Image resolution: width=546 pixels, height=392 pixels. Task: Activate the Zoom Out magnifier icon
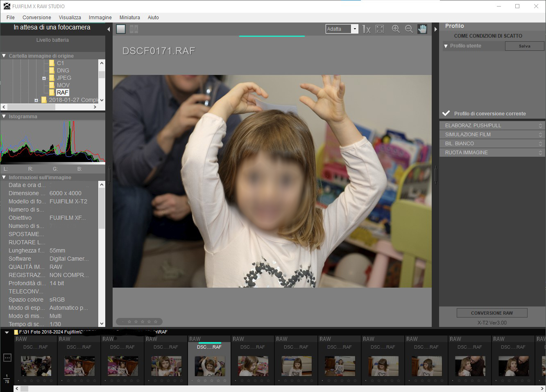409,29
